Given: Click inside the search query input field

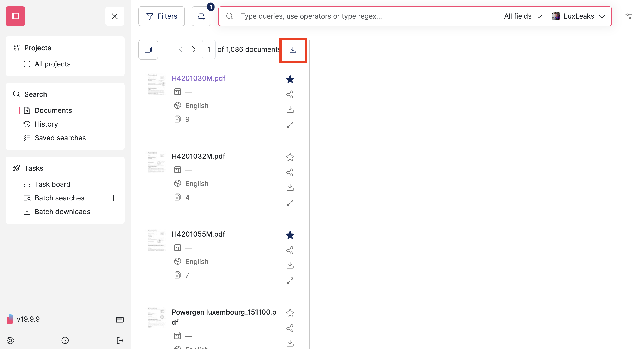Looking at the screenshot, I should pyautogui.click(x=350, y=16).
